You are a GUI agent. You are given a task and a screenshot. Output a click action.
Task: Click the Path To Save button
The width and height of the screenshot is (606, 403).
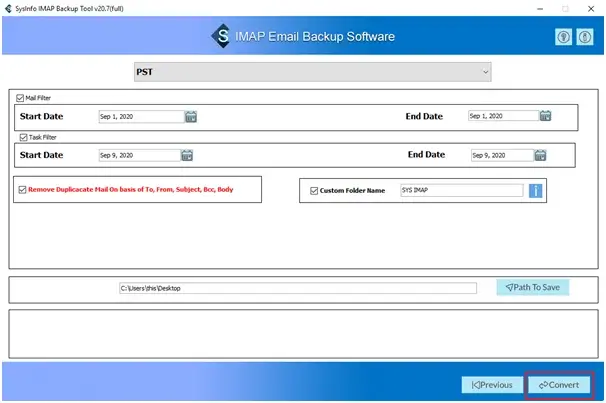(x=532, y=288)
